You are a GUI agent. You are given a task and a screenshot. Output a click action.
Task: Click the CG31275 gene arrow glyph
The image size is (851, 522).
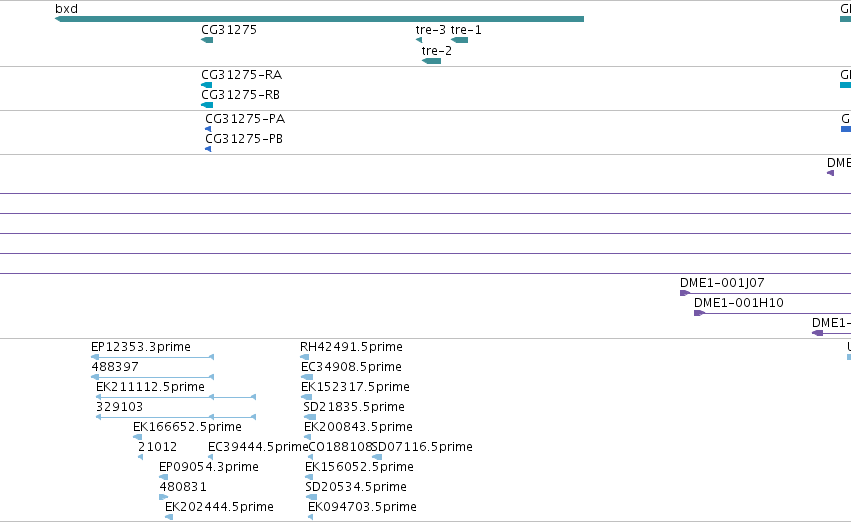tap(207, 40)
